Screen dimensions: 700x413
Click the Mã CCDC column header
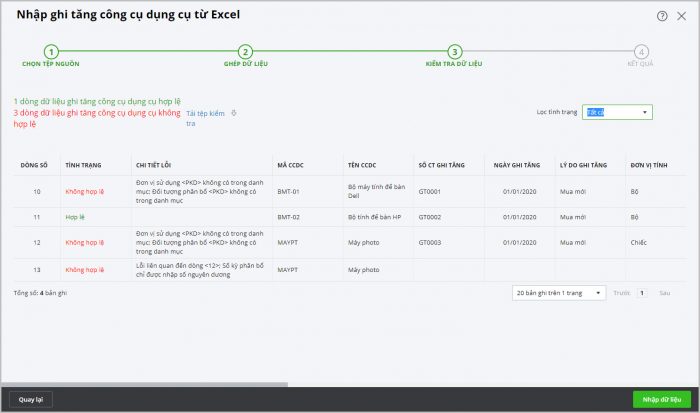[x=289, y=163]
